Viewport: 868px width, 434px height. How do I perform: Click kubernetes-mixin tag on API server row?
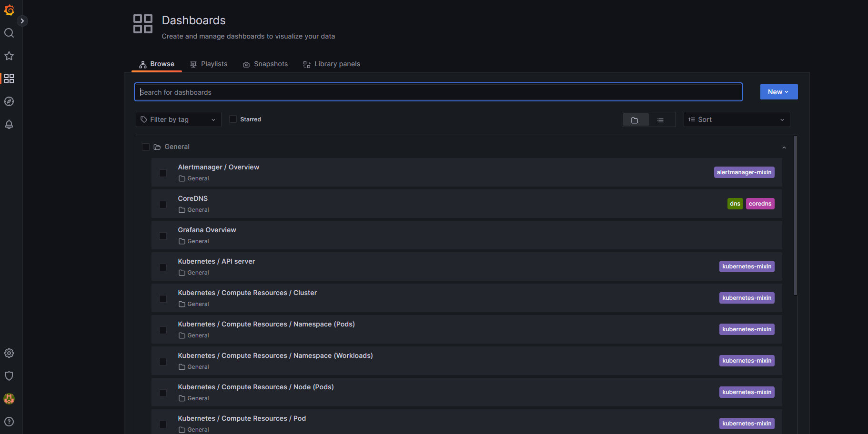(747, 266)
